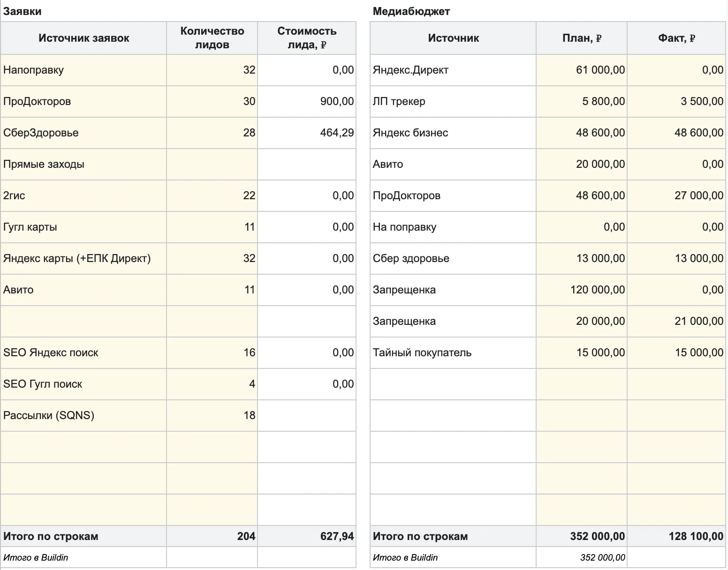The width and height of the screenshot is (728, 570).
Task: Click fact value 27 000,00 for ПроДокторов
Action: 676,196
